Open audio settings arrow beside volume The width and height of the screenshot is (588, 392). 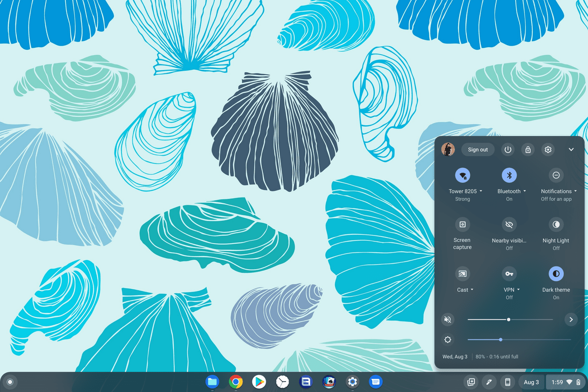pos(571,320)
